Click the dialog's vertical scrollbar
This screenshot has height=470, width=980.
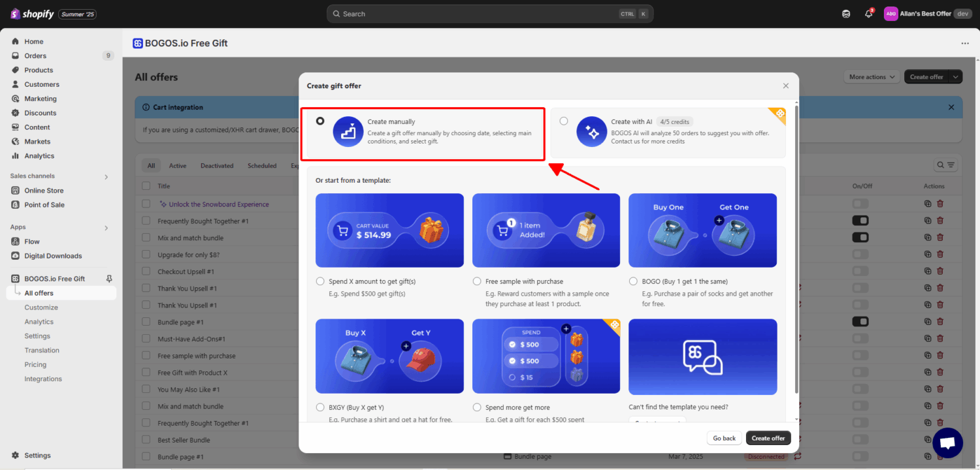[x=796, y=248]
